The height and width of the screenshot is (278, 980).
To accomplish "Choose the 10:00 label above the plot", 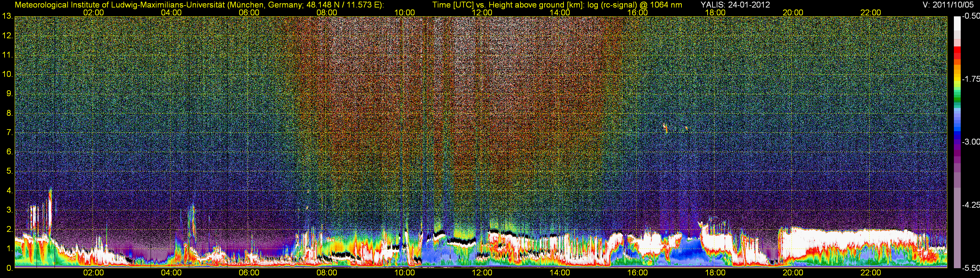I will point(404,12).
